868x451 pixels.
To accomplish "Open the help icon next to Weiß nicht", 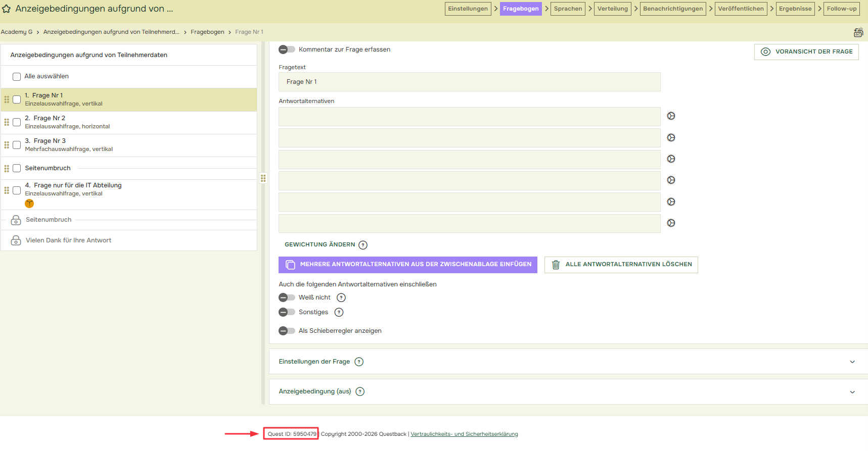I will pos(341,298).
